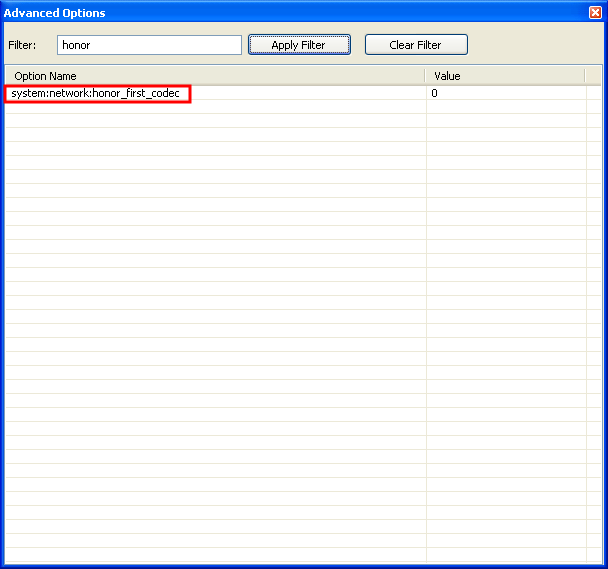Click divider at right edge of Value header
Viewport: 608px width, 569px height.
(x=585, y=76)
